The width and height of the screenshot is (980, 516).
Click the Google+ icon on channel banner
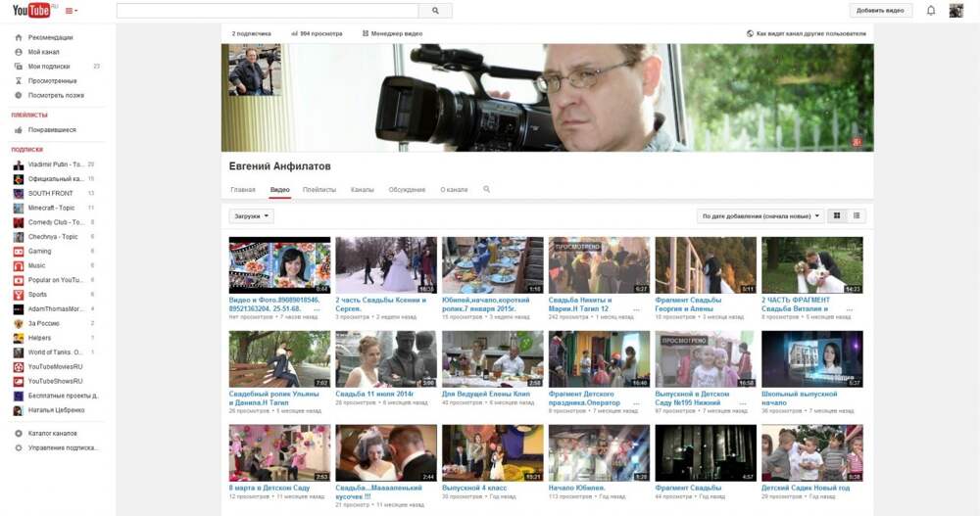click(857, 142)
